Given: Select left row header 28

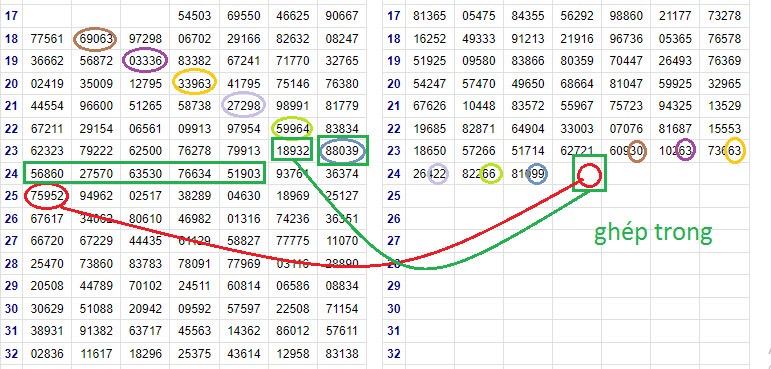Looking at the screenshot, I should pyautogui.click(x=11, y=264).
